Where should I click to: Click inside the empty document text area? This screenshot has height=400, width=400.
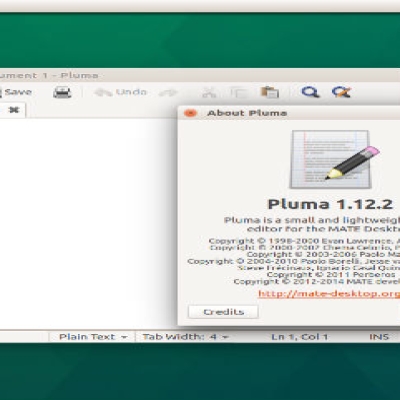pos(87,223)
